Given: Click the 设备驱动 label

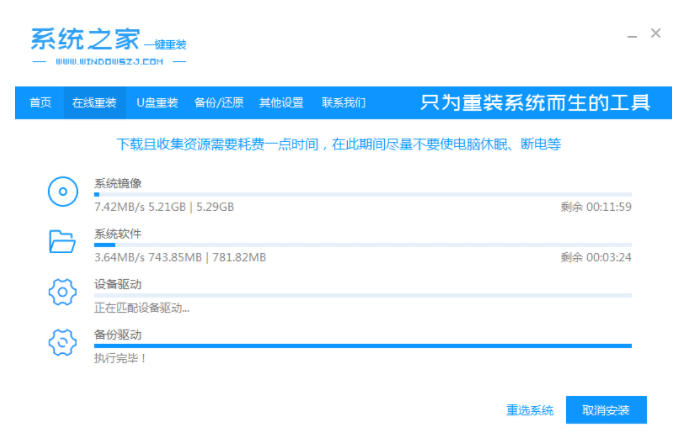Looking at the screenshot, I should pos(118,284).
